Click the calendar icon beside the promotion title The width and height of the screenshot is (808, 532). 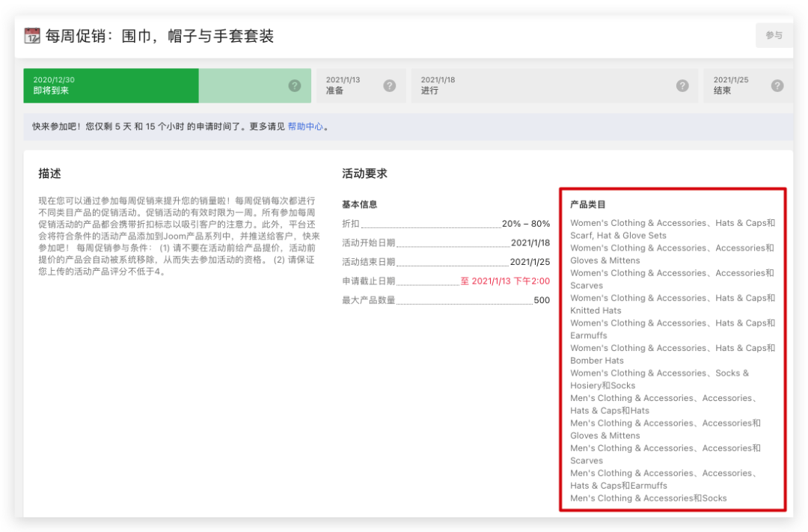click(x=32, y=35)
